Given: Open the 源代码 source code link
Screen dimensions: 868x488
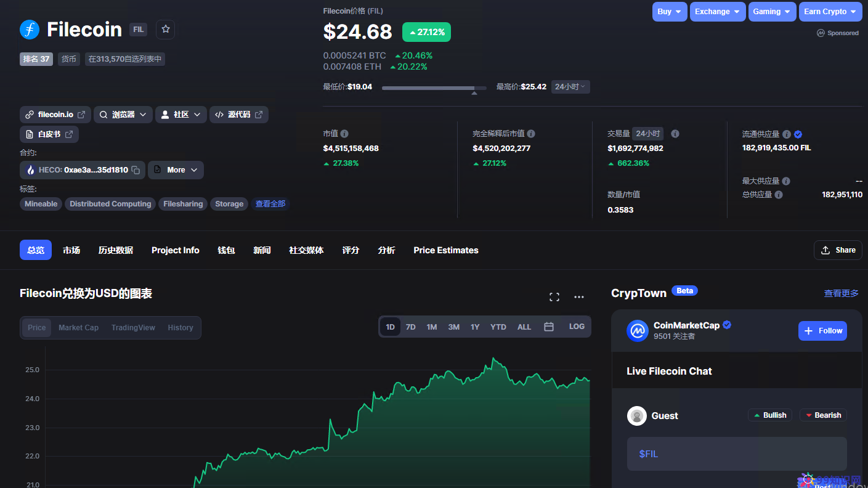Looking at the screenshot, I should click(239, 115).
